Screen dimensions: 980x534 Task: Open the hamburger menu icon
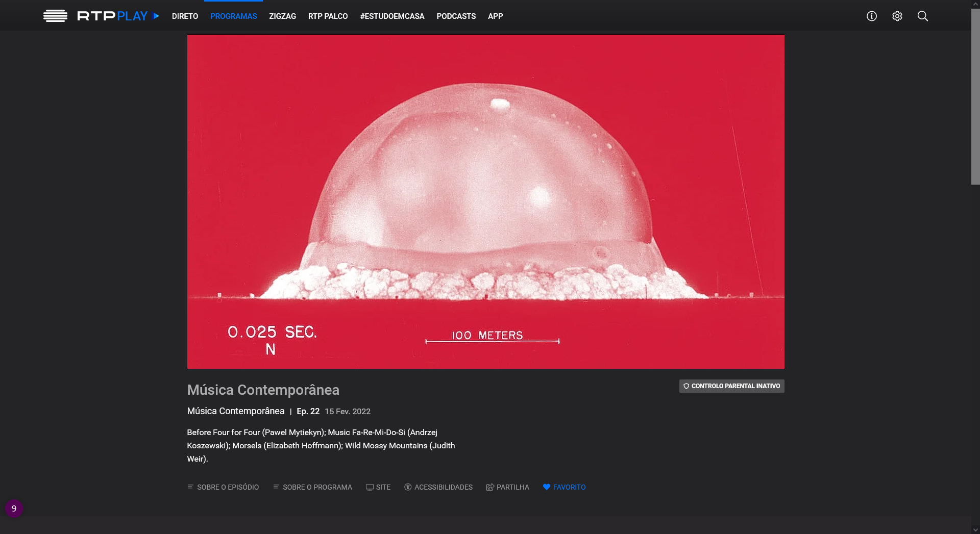point(55,16)
